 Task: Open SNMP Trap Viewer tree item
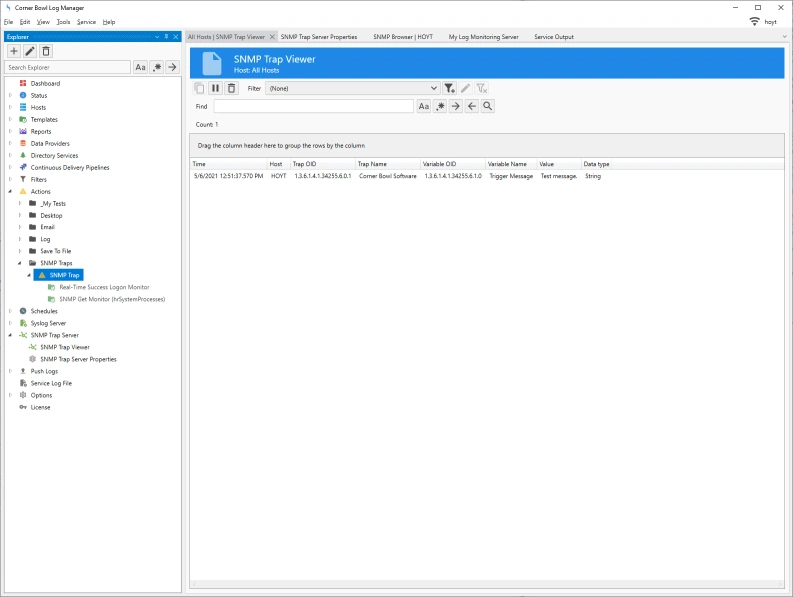pyautogui.click(x=65, y=347)
